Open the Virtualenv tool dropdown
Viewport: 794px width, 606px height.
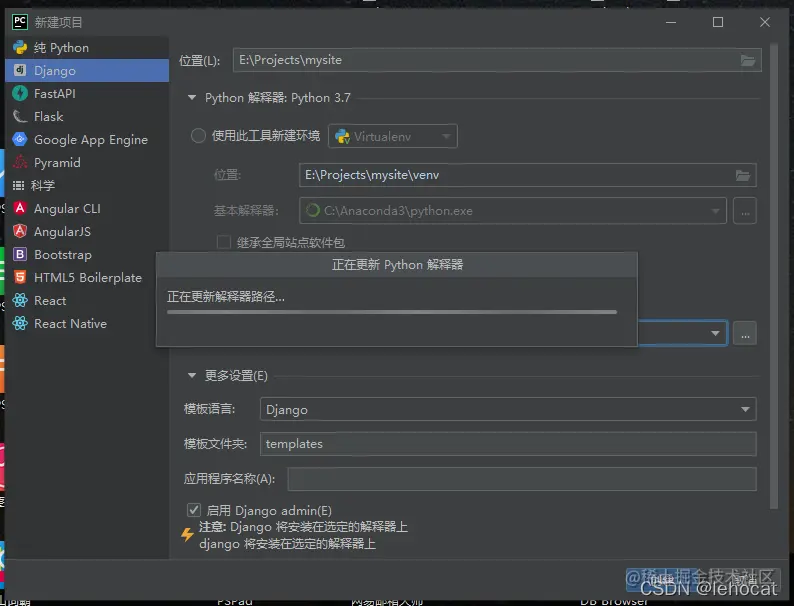pyautogui.click(x=393, y=136)
